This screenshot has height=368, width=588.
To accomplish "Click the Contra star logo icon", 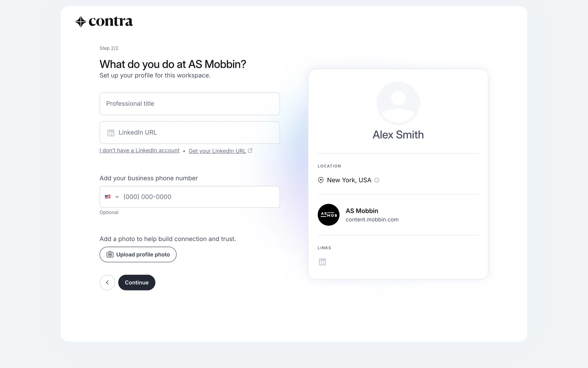I will 81,22.
